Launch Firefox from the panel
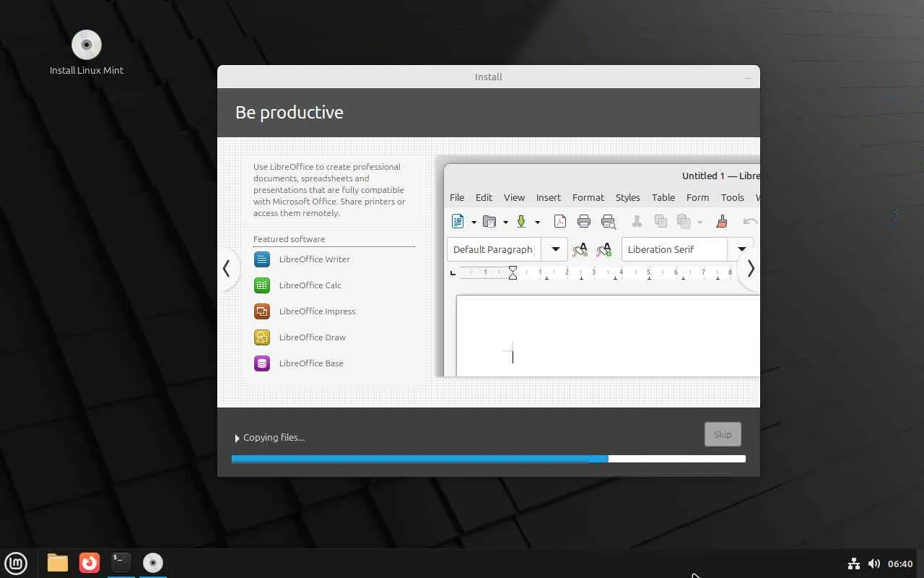924x578 pixels. (90, 563)
